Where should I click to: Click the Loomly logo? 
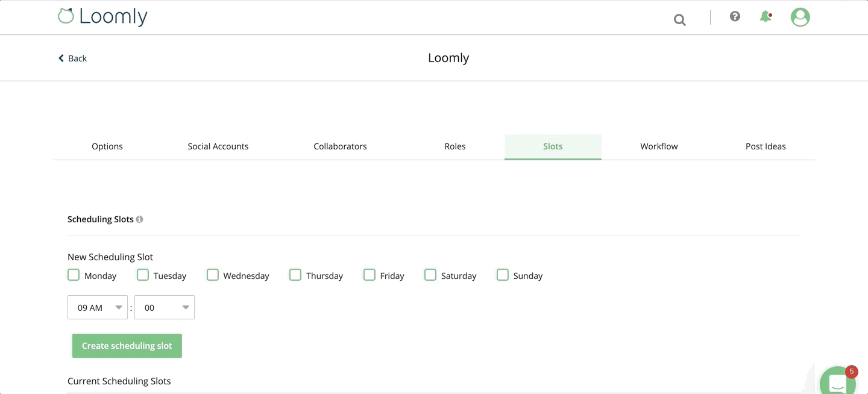click(x=102, y=15)
